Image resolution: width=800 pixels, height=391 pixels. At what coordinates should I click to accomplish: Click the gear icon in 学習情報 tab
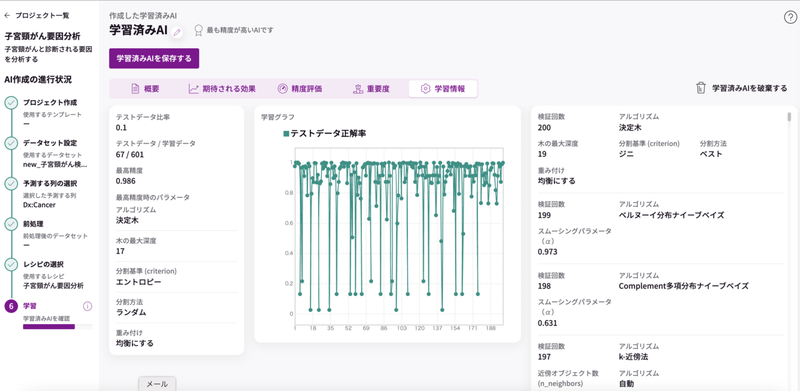[x=425, y=89]
